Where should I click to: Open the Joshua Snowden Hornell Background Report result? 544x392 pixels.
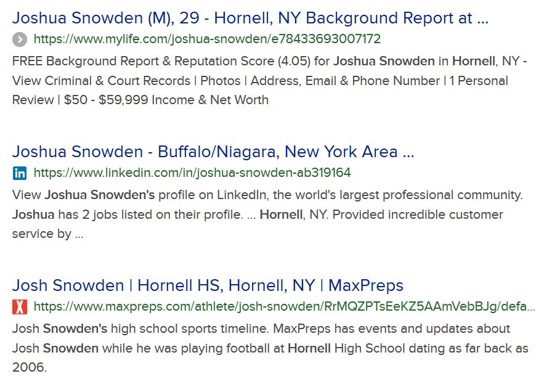(240, 17)
